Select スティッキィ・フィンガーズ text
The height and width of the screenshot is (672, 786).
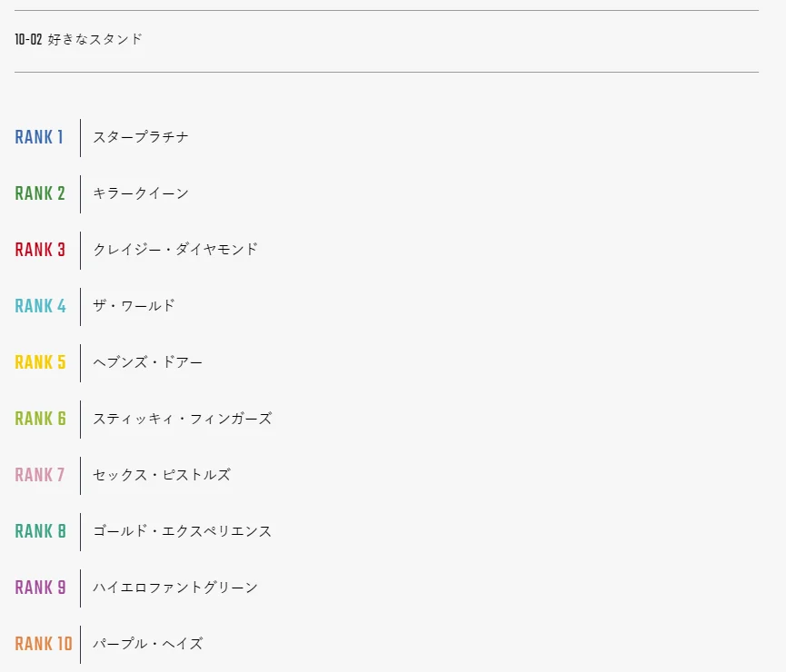click(x=183, y=419)
